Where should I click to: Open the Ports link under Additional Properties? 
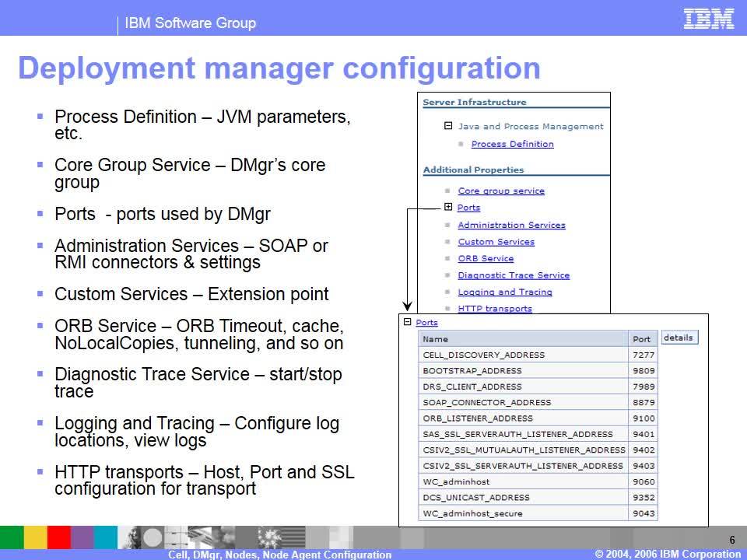point(468,208)
